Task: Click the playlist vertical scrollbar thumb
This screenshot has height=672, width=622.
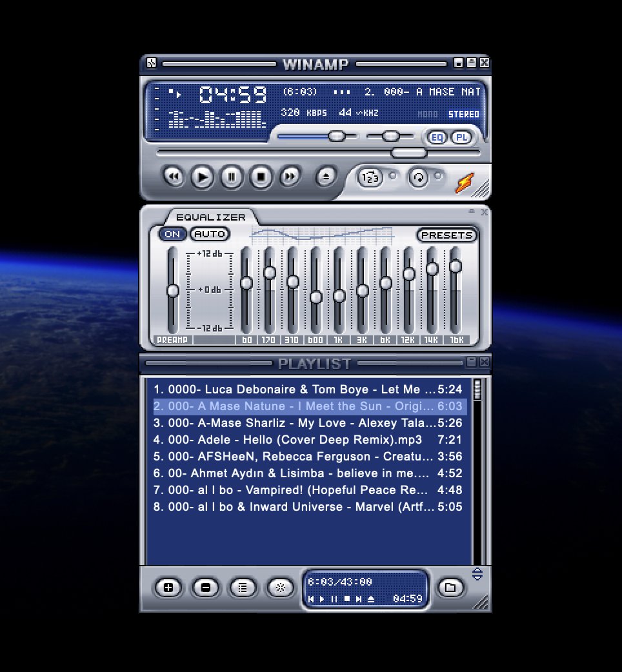Action: click(x=477, y=390)
